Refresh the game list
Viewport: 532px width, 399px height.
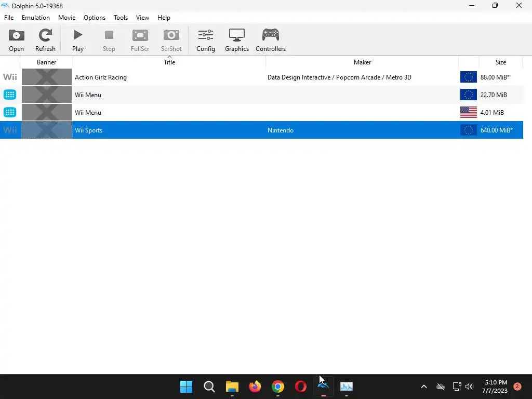[x=45, y=41]
